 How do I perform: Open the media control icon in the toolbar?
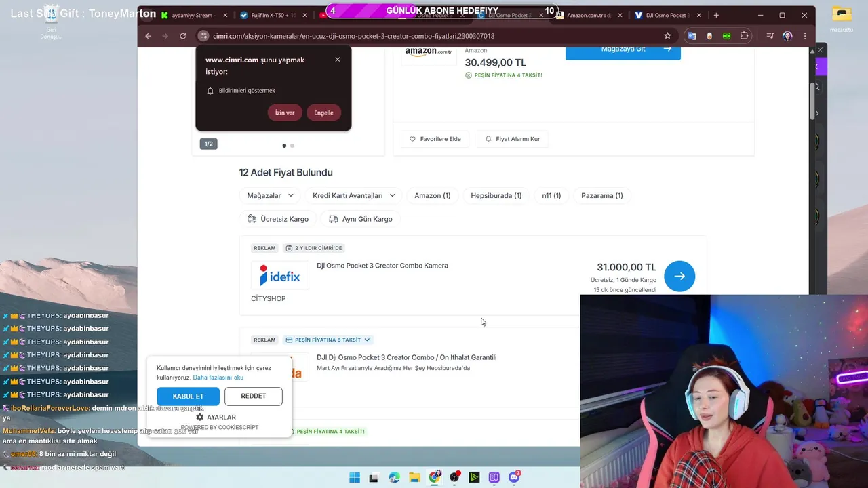pyautogui.click(x=770, y=36)
